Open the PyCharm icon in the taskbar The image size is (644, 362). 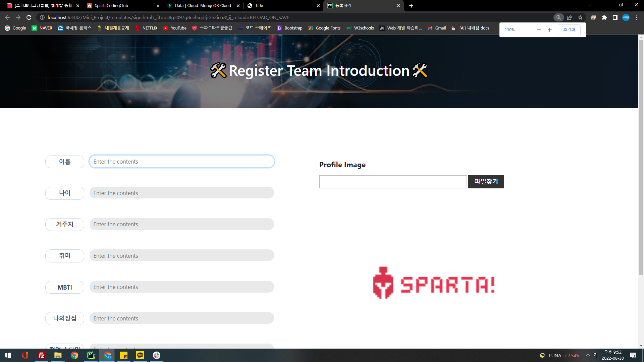pyautogui.click(x=91, y=355)
